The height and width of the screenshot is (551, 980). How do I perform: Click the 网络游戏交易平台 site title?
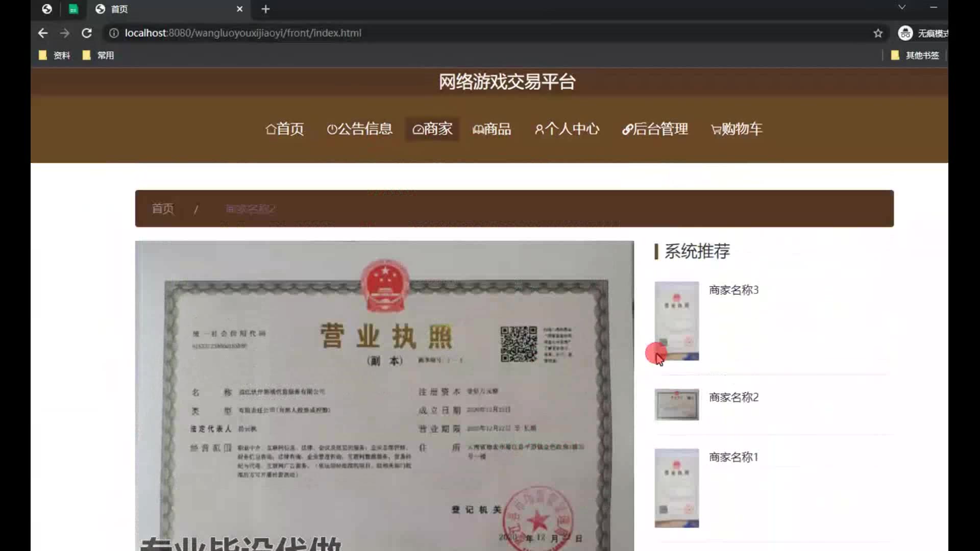[507, 82]
